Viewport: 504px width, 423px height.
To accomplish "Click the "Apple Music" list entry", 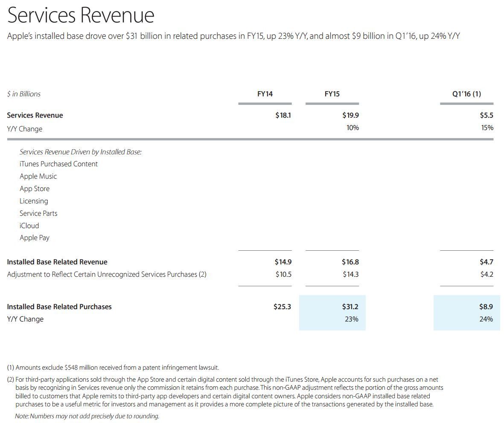I will tap(38, 177).
